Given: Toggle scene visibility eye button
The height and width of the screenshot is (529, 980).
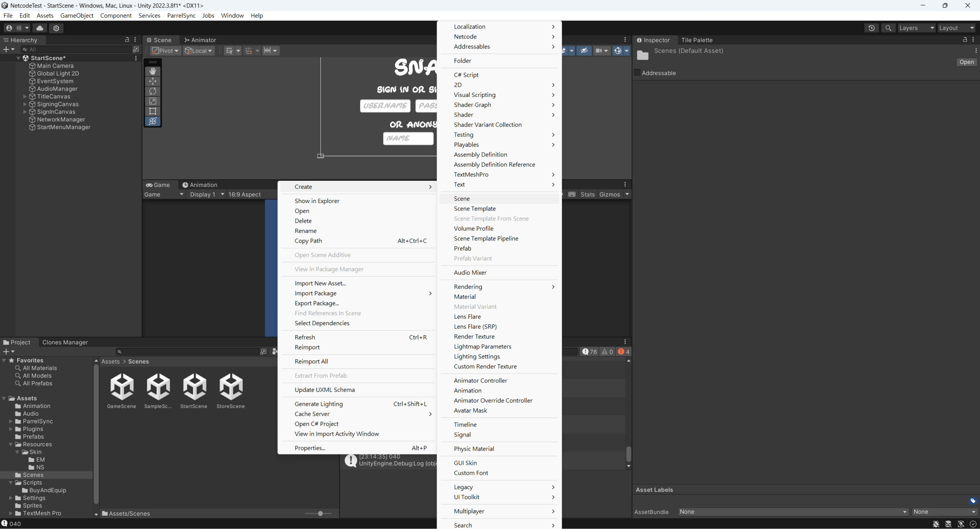Looking at the screenshot, I should tap(584, 51).
